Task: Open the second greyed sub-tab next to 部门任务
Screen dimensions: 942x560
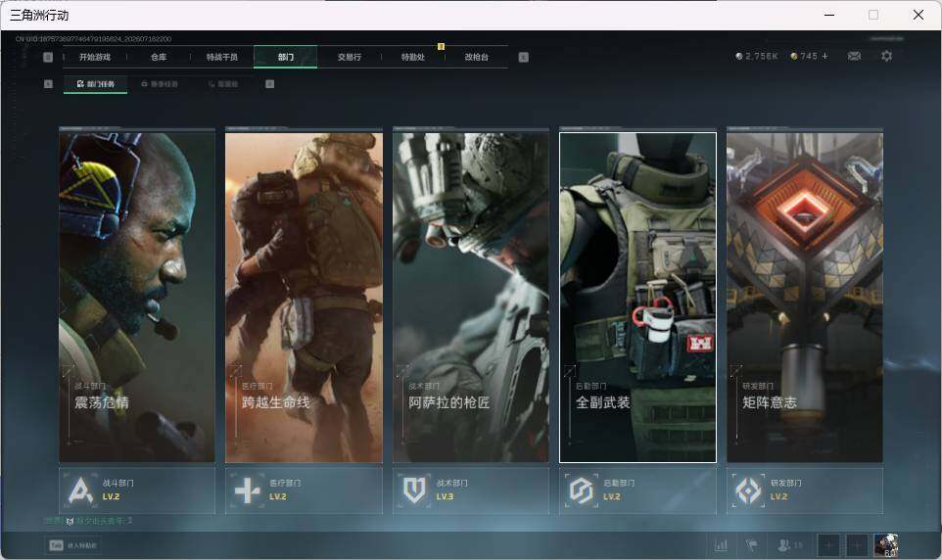Action: (x=160, y=84)
